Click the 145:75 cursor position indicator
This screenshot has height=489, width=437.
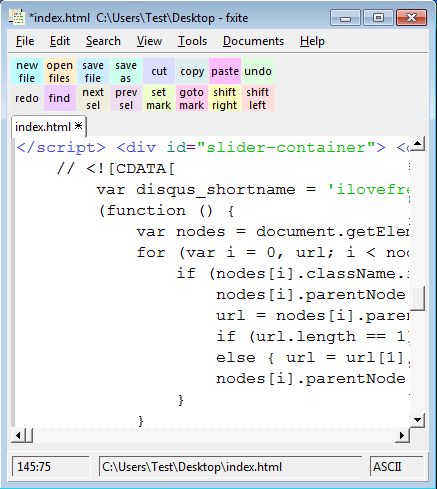(x=51, y=466)
